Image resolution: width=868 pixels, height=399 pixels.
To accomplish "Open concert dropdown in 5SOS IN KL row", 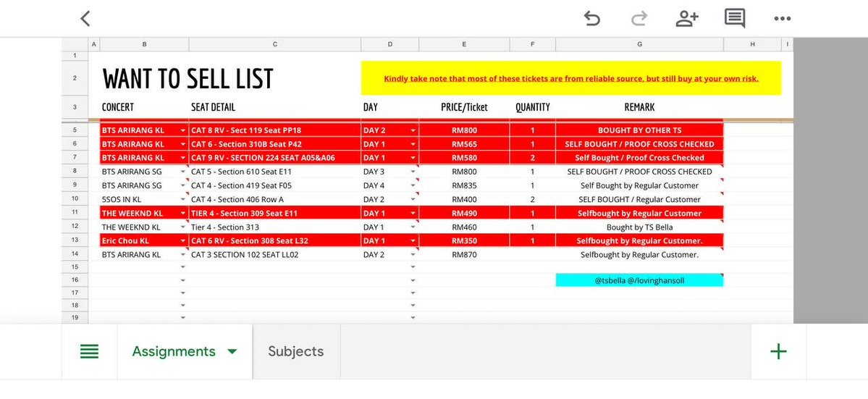I will tap(183, 199).
